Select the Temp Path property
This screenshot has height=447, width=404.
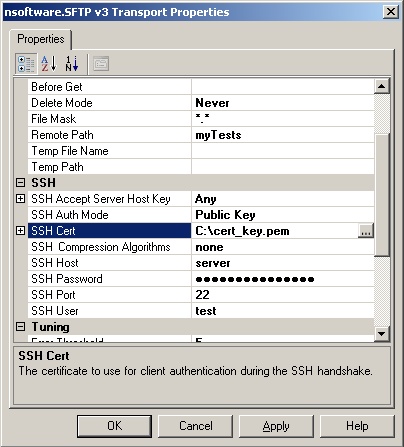click(x=109, y=167)
